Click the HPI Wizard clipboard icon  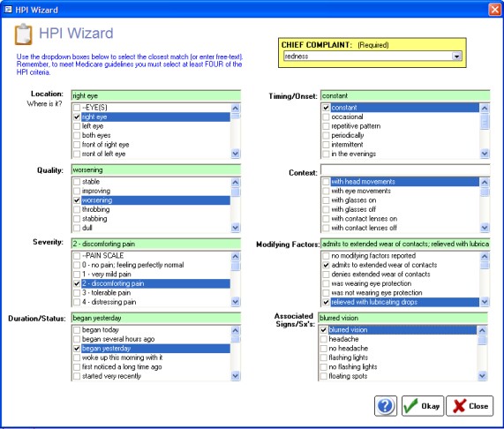[x=23, y=34]
